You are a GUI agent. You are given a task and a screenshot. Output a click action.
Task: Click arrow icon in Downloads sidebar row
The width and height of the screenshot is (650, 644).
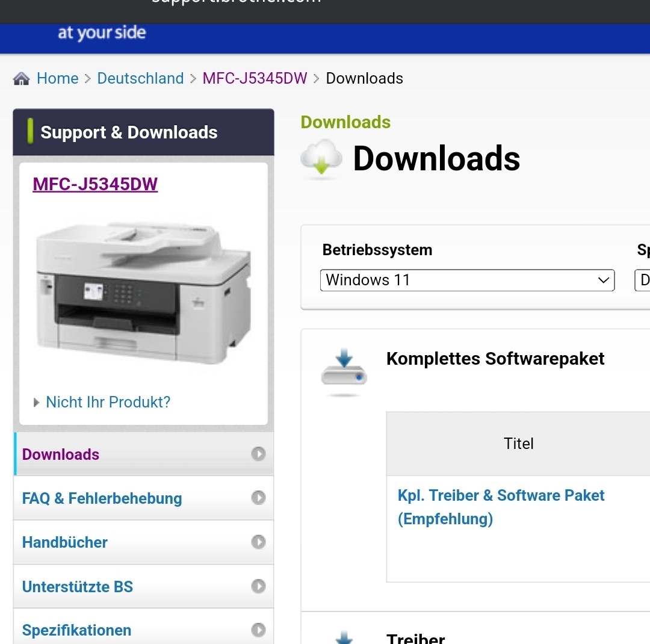pyautogui.click(x=258, y=454)
